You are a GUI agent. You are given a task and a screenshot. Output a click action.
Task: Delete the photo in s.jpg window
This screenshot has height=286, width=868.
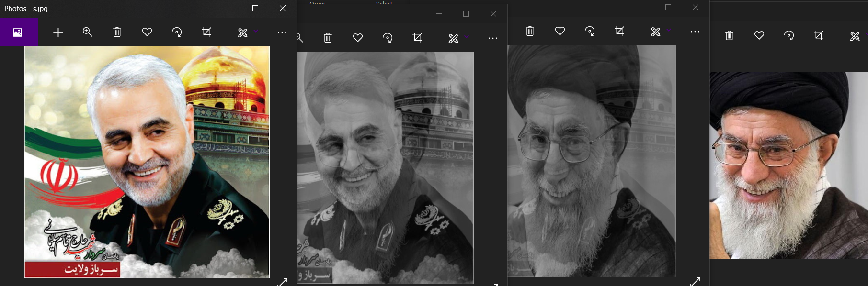coord(117,32)
